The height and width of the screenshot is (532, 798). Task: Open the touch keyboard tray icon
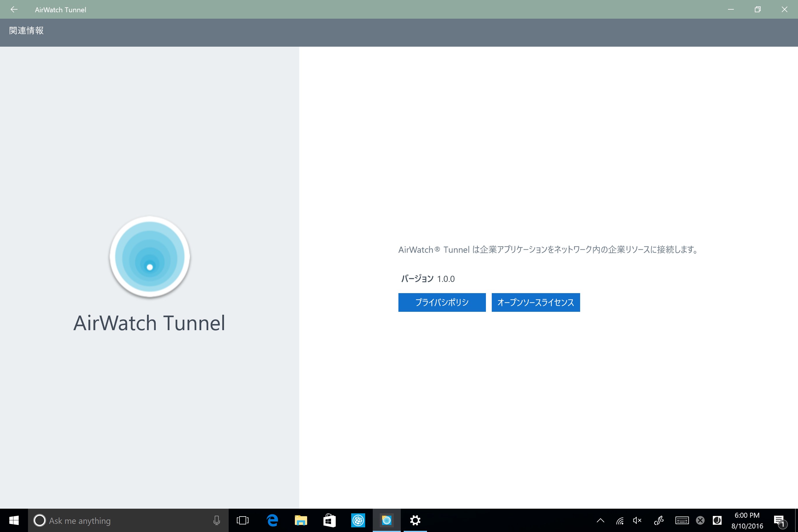coord(682,520)
